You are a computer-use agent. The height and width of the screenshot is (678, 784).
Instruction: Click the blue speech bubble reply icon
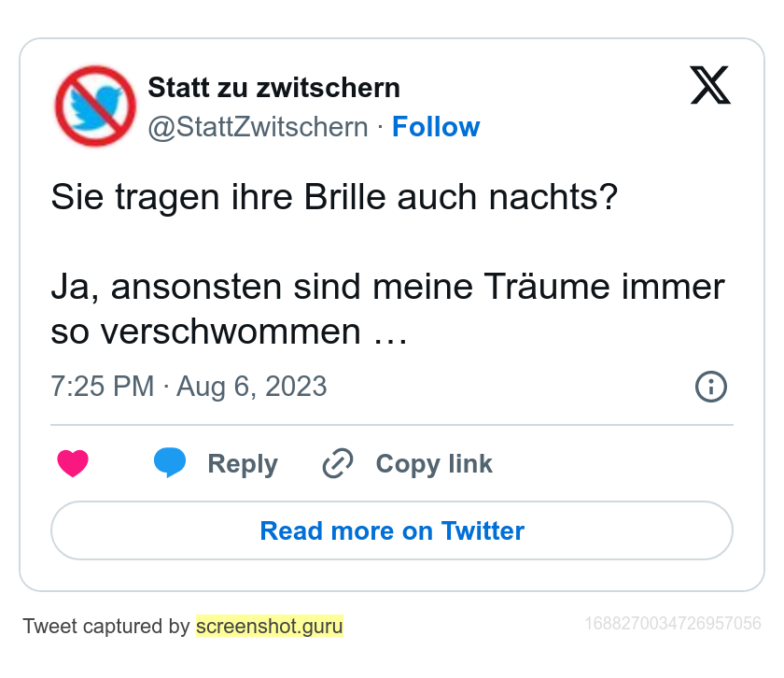pyautogui.click(x=170, y=463)
